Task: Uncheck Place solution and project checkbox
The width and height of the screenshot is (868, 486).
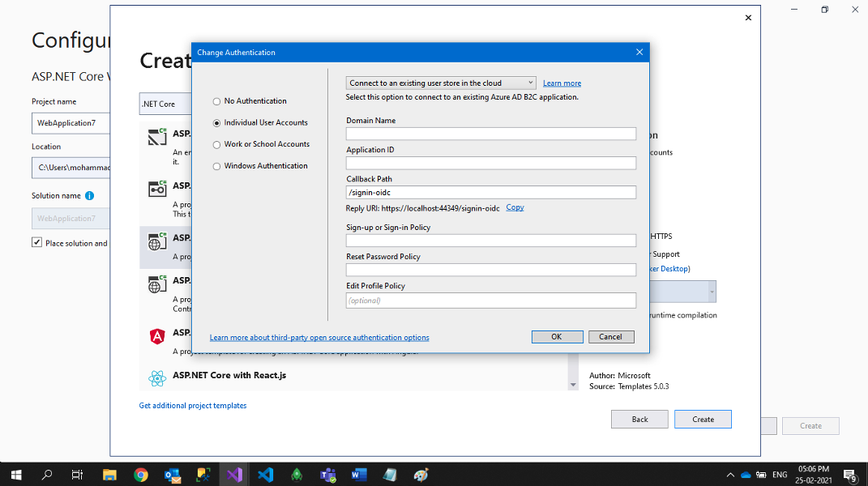Action: [37, 243]
